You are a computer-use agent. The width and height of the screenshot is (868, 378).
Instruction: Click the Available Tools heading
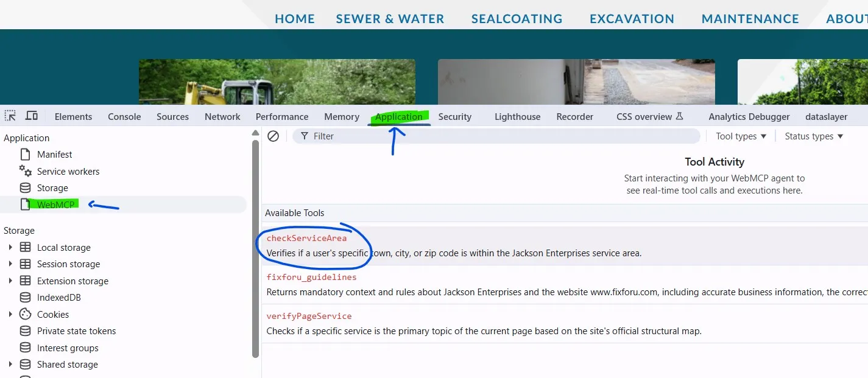click(295, 213)
